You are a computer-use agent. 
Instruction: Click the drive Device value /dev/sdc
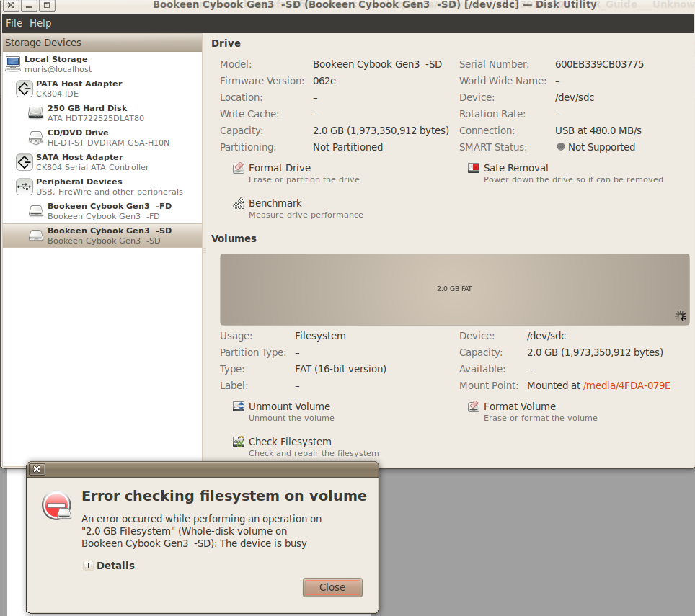coord(575,97)
